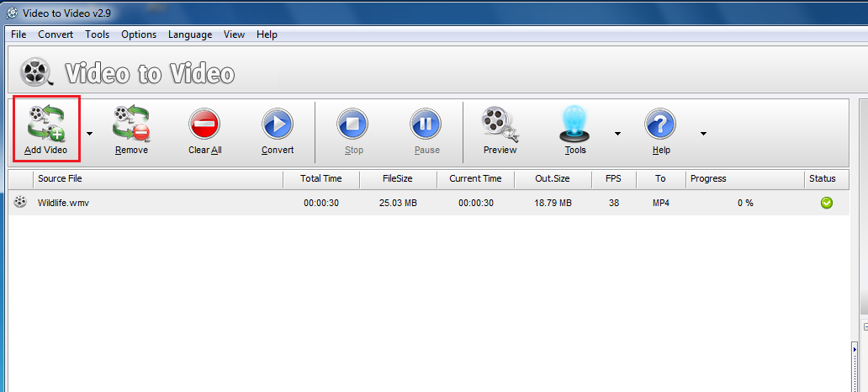Viewport: 868px width, 392px height.
Task: Expand the Tools toolbar dropdown arrow
Action: tap(617, 133)
